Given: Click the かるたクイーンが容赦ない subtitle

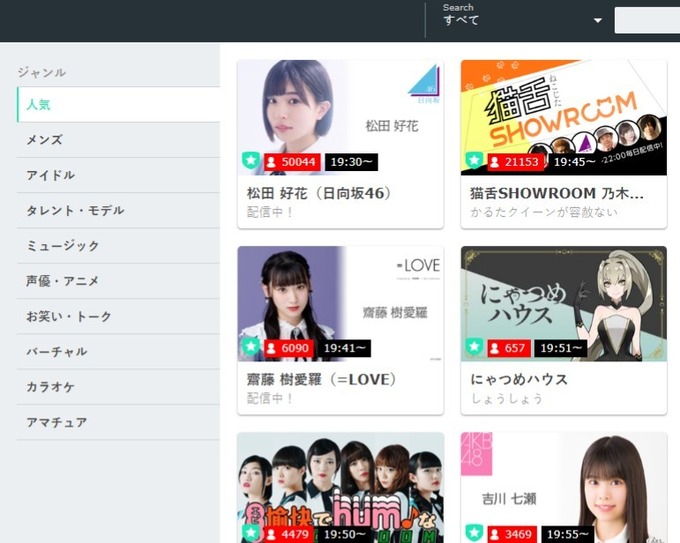Looking at the screenshot, I should coord(544,212).
